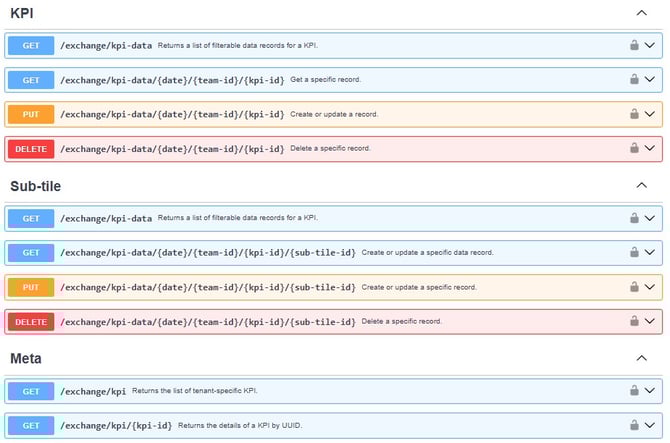Expand the 'Create or update a record.' endpoint chevron

[x=649, y=114]
